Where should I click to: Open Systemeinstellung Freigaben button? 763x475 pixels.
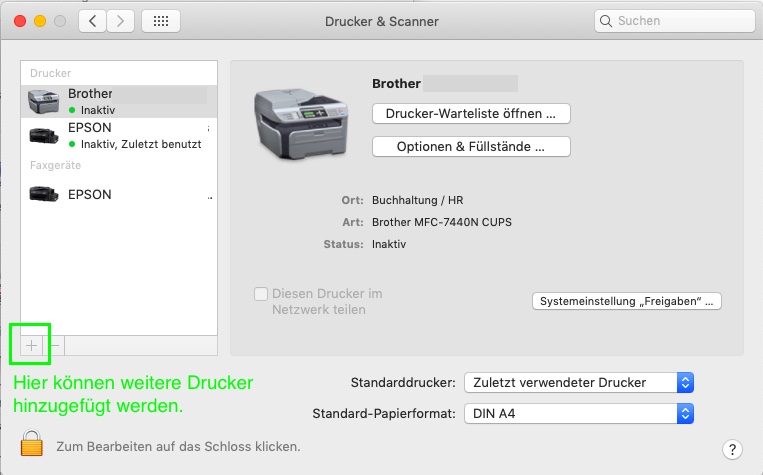[625, 301]
